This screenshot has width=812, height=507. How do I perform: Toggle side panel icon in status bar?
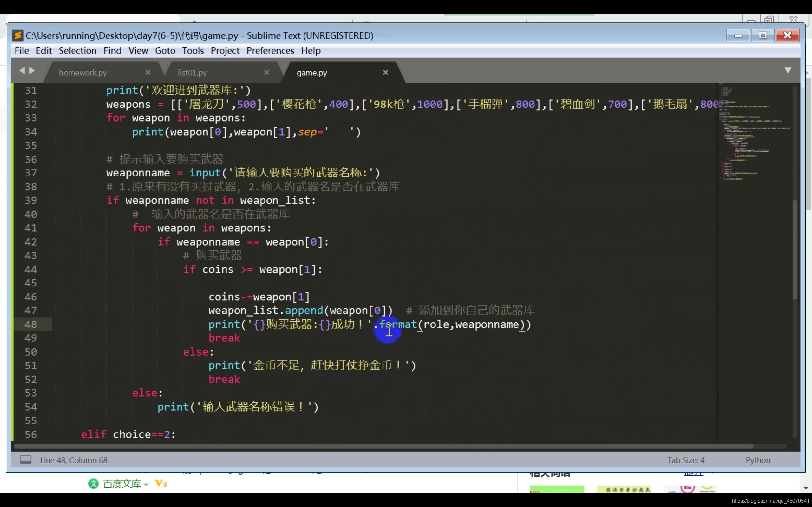(25, 460)
